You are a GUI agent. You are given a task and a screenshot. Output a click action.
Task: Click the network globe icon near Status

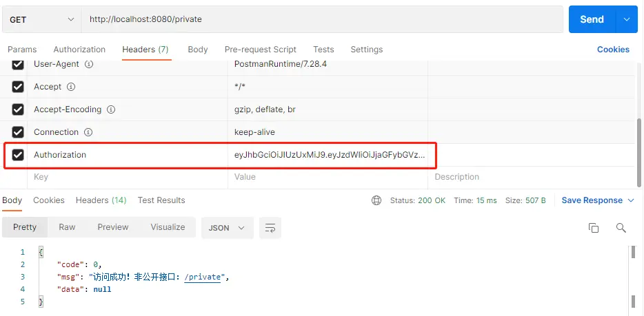pos(376,200)
